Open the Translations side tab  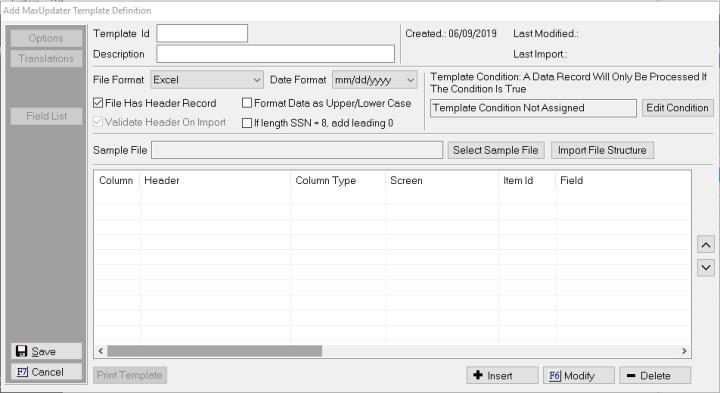click(x=46, y=59)
